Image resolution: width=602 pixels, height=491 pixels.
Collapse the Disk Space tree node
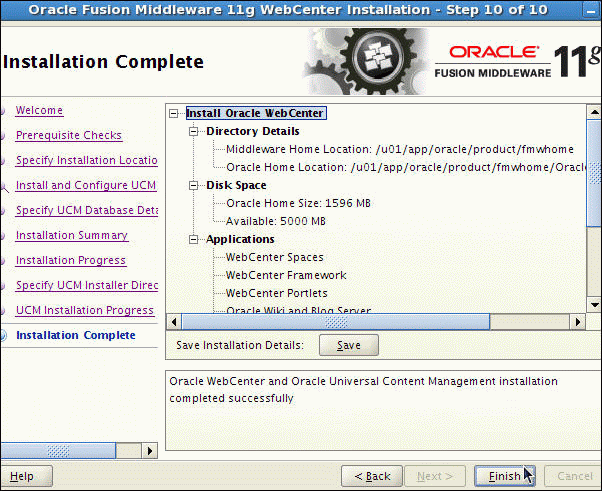[194, 186]
